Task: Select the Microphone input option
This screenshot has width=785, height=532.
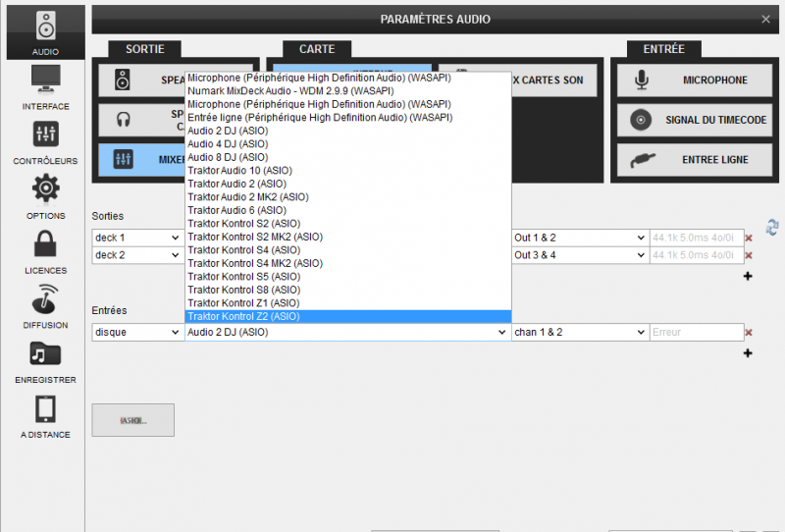Action: pyautogui.click(x=695, y=80)
